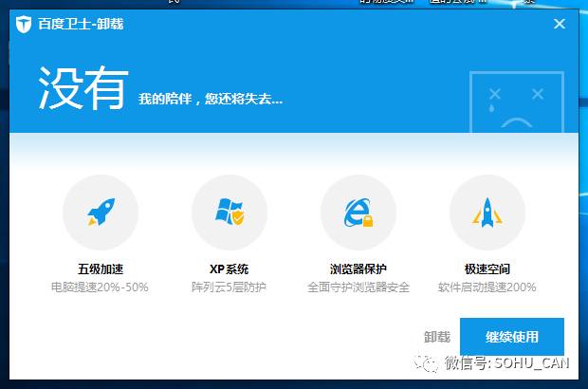Click the 电脑提速20%-50% text

click(x=100, y=287)
